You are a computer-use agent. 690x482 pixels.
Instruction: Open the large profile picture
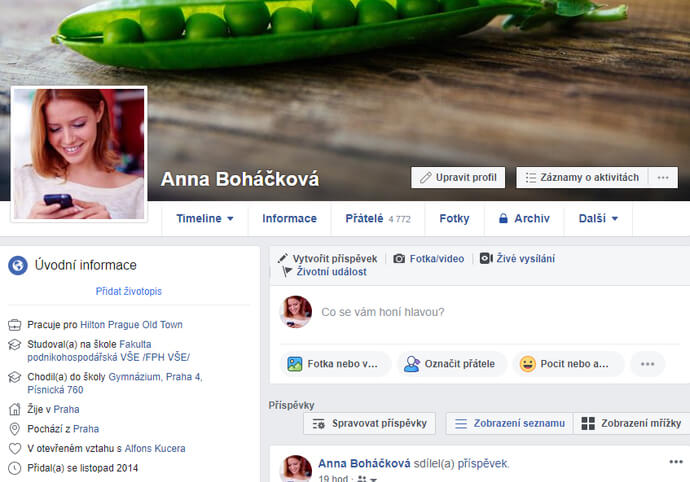pos(79,154)
